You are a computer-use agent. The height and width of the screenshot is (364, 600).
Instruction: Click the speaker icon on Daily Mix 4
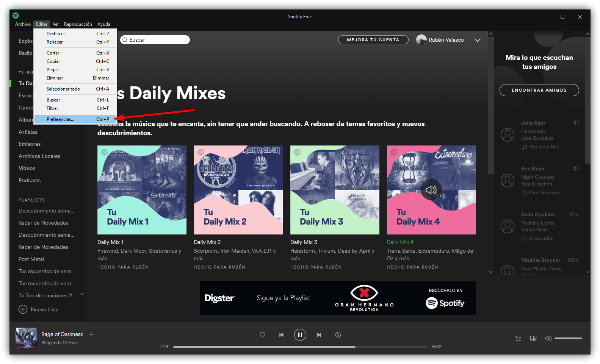coord(431,190)
